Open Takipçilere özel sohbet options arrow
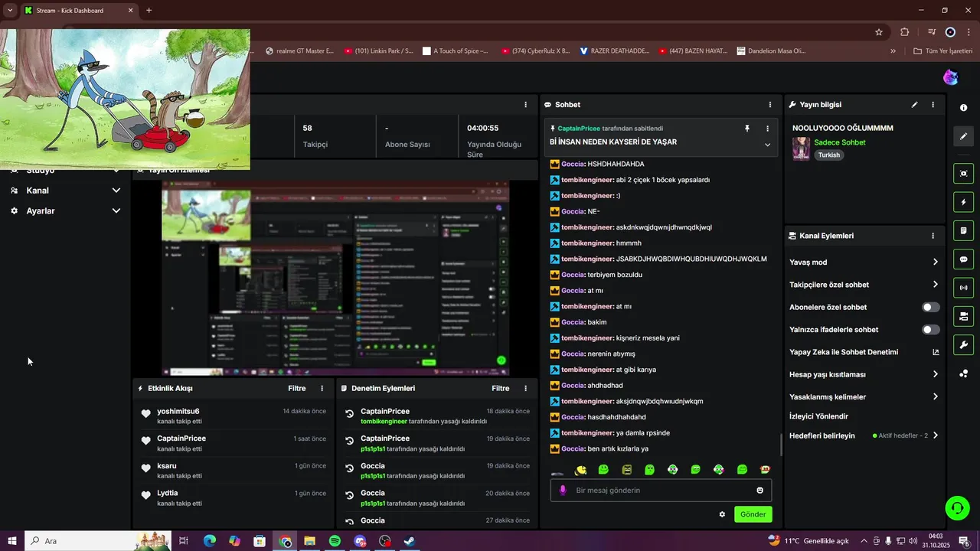980x551 pixels. point(935,285)
